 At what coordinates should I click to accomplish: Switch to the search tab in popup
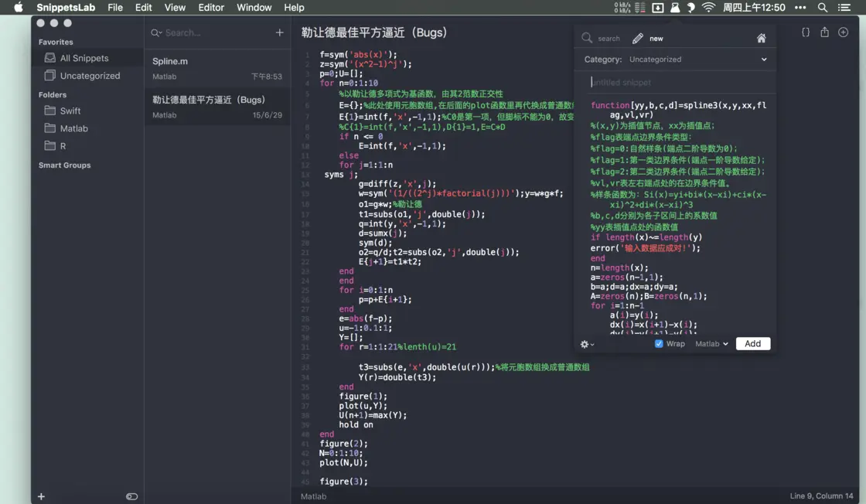[609, 39]
